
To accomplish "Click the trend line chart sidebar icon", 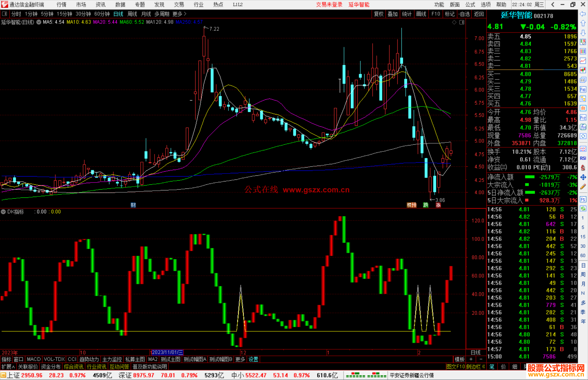I will point(583,61).
